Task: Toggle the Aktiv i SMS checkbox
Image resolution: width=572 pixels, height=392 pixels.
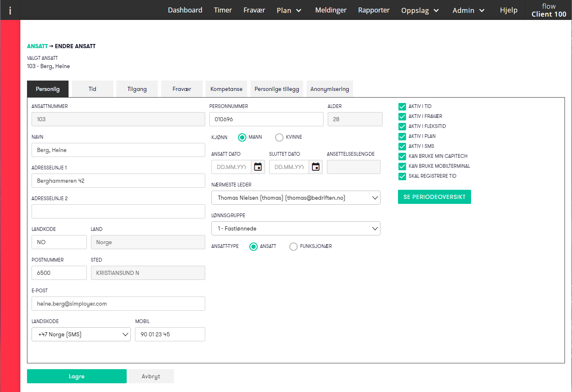Action: click(402, 146)
